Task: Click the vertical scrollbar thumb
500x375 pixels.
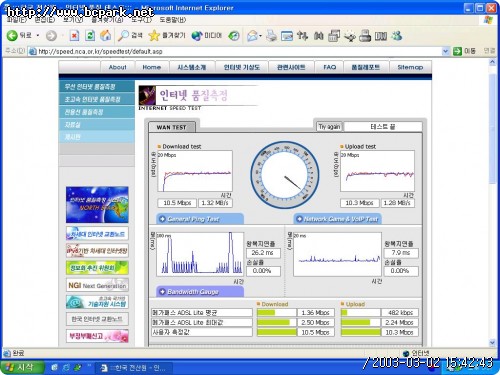Action: [x=493, y=128]
